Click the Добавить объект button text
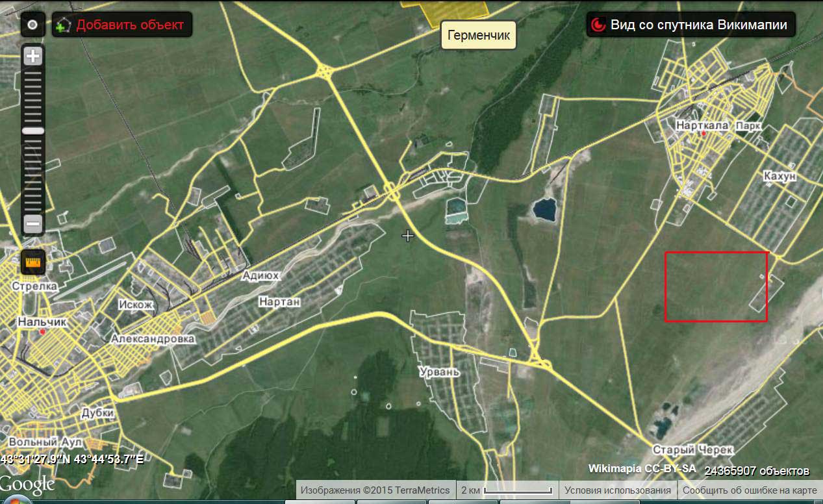The width and height of the screenshot is (823, 504). click(130, 25)
